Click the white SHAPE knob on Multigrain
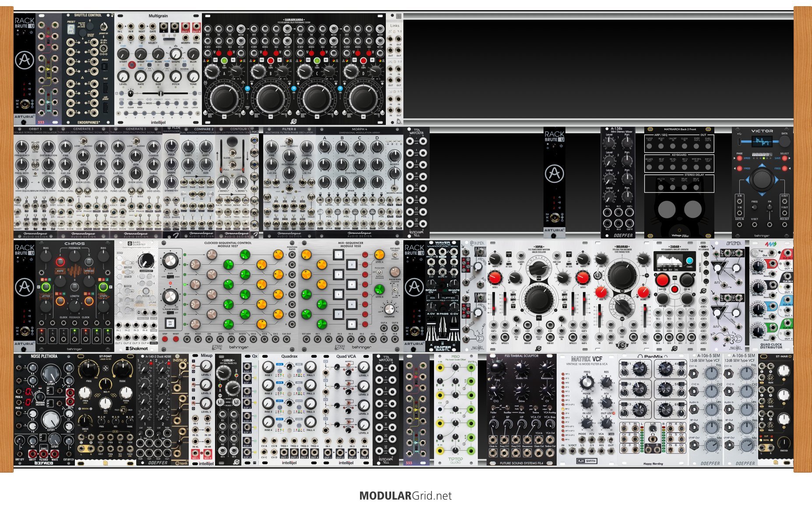Viewport: 812px width, 505px height. [176, 54]
